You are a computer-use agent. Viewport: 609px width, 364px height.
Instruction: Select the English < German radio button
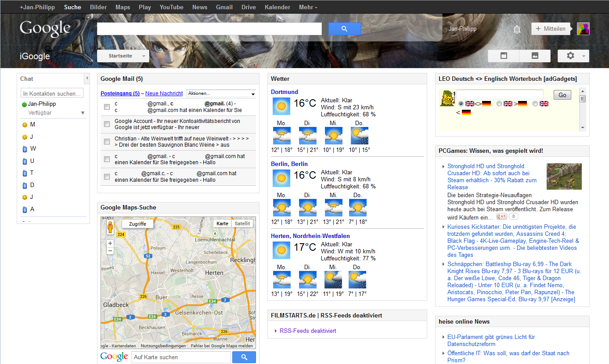click(x=535, y=104)
